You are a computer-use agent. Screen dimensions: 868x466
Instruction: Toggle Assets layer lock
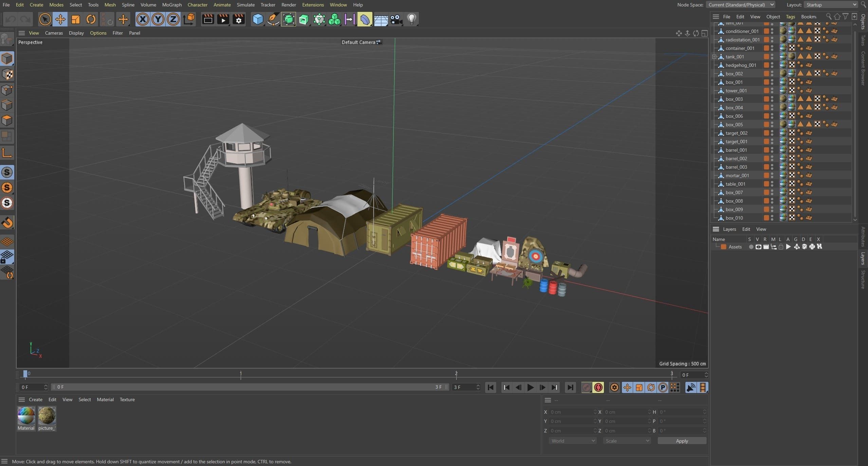pyautogui.click(x=781, y=247)
